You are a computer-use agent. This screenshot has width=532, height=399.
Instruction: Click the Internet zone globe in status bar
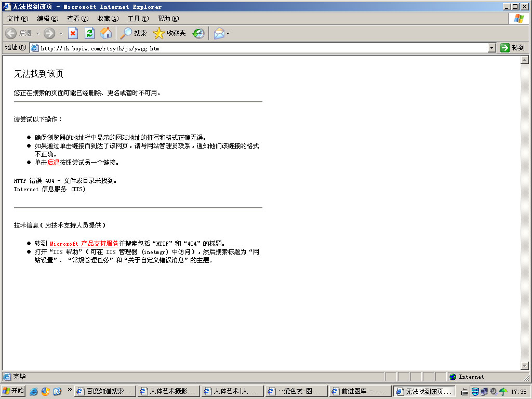[x=453, y=377]
